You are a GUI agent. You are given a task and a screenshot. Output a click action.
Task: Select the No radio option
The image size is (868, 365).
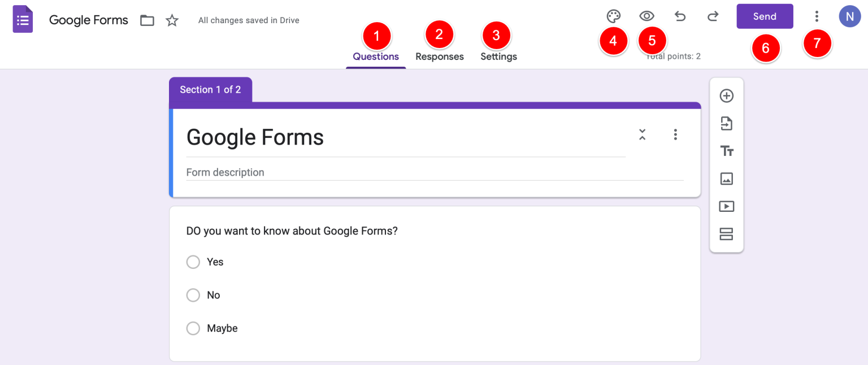(193, 295)
